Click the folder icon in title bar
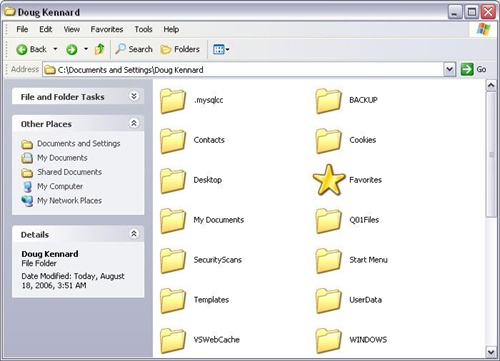Screen dimensions: 500x361 pyautogui.click(x=10, y=12)
